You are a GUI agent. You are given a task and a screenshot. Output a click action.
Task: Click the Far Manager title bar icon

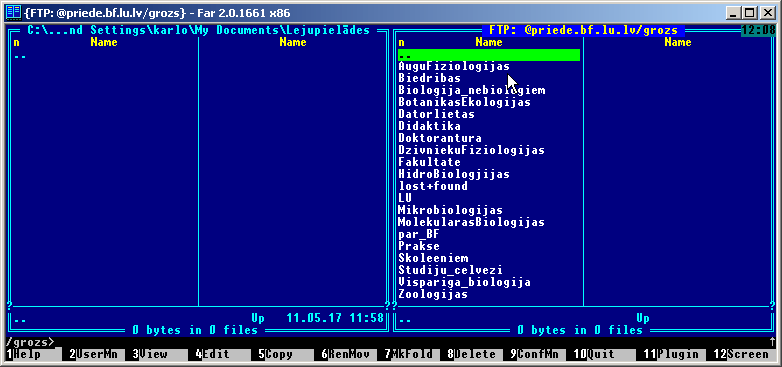coord(13,12)
